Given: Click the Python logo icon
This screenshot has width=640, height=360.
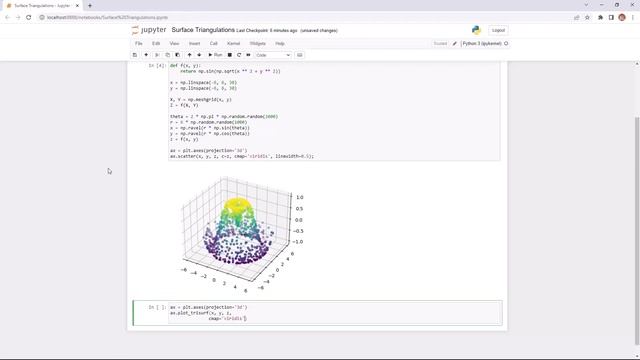Looking at the screenshot, I should [476, 30].
